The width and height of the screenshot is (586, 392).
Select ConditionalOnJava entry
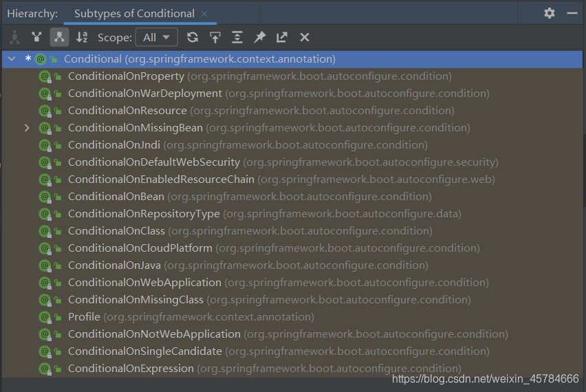tap(292, 265)
